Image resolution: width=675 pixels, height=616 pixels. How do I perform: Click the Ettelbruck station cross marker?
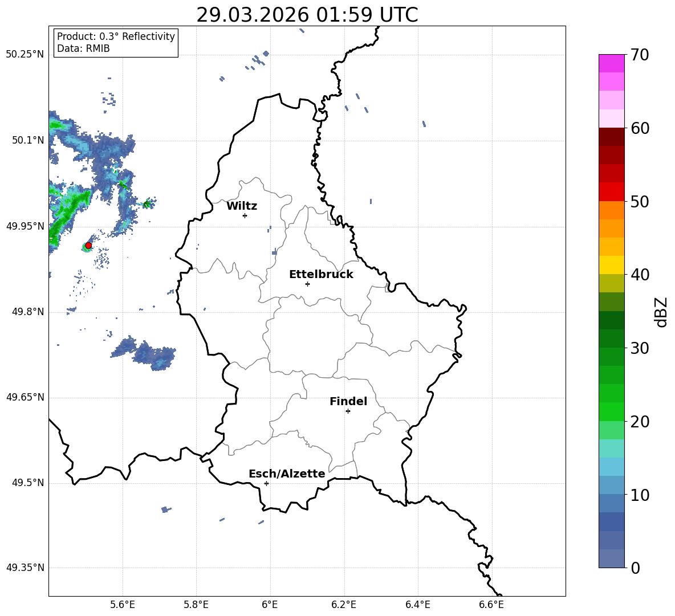click(x=307, y=284)
